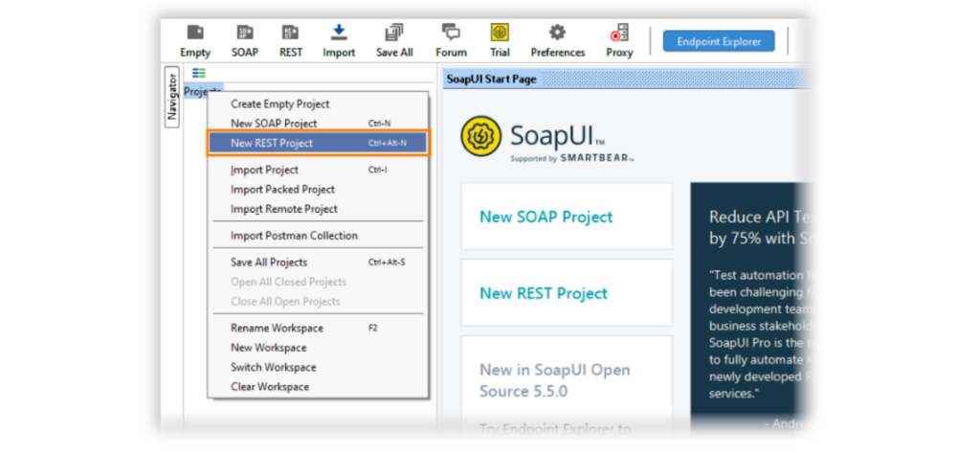Toggle the vertical Navigator tab

click(172, 97)
